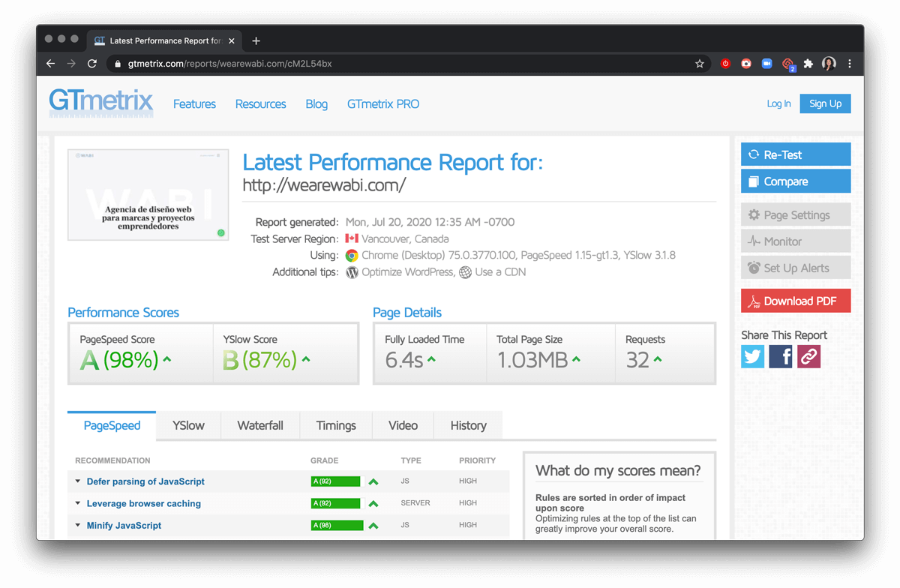Viewport: 900px width, 588px height.
Task: Share report on Facebook
Action: coord(781,356)
